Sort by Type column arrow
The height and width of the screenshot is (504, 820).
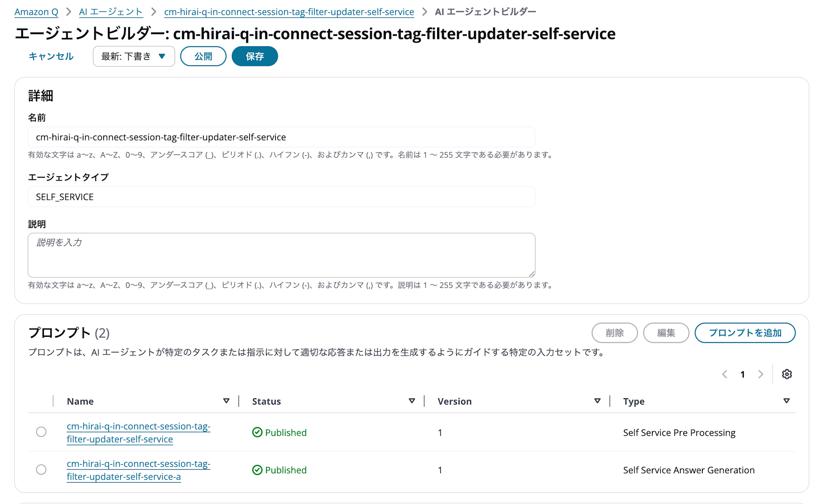[786, 401]
